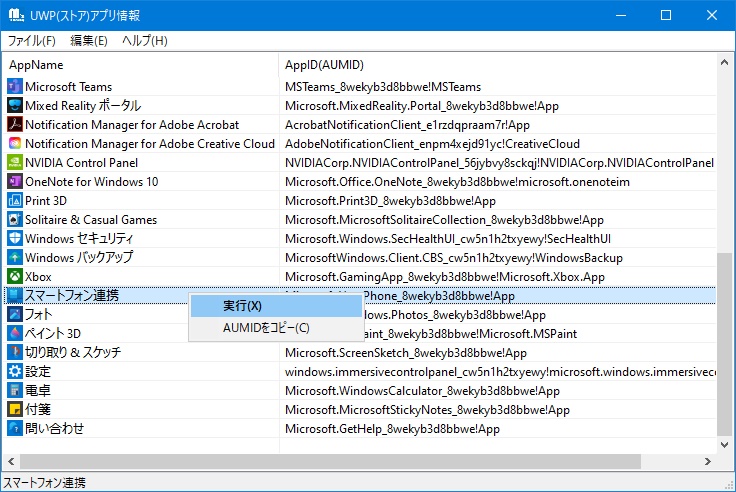Select the Windows セキュリティ shield icon
The height and width of the screenshot is (492, 736).
(x=15, y=238)
